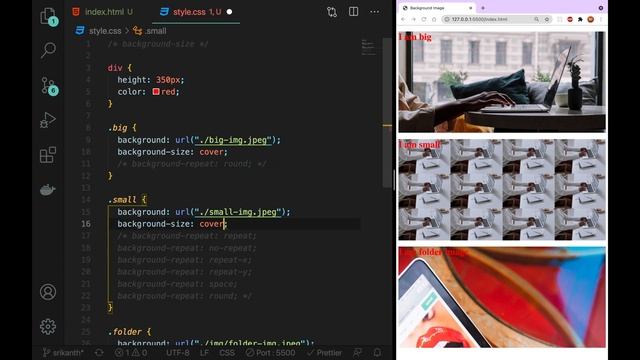The image size is (640, 360).
Task: Click the browser address bar URL
Action: [480, 19]
